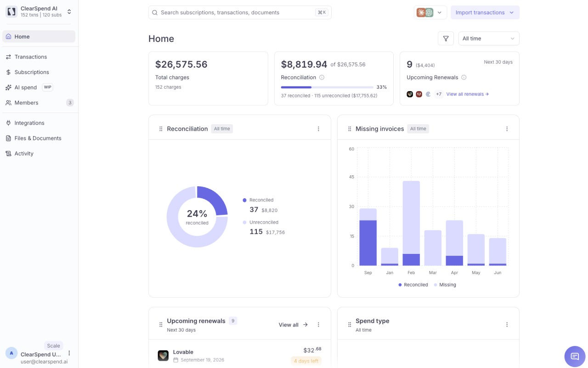Open AI spend in sidebar

tap(39, 87)
